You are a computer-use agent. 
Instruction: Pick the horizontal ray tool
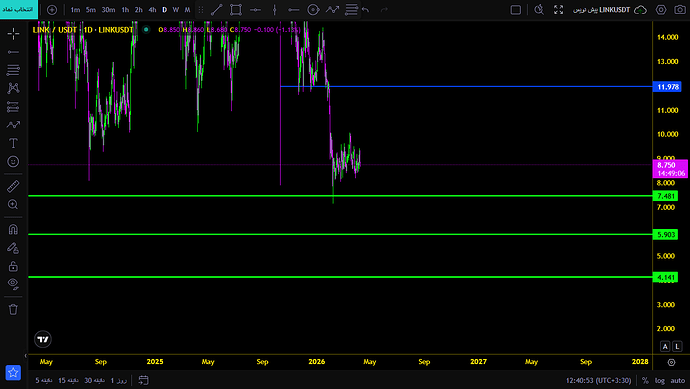click(x=294, y=10)
